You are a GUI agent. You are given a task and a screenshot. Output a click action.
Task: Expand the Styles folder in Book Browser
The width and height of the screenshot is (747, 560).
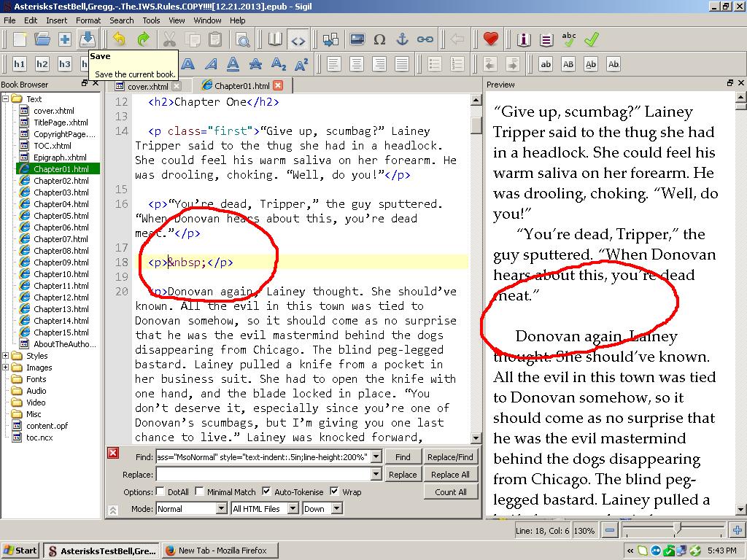[x=6, y=356]
